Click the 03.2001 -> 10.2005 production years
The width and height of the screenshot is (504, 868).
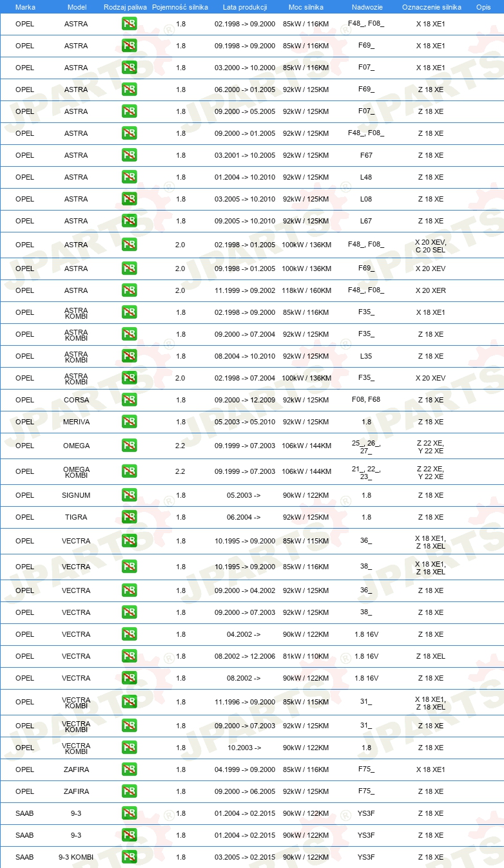245,155
